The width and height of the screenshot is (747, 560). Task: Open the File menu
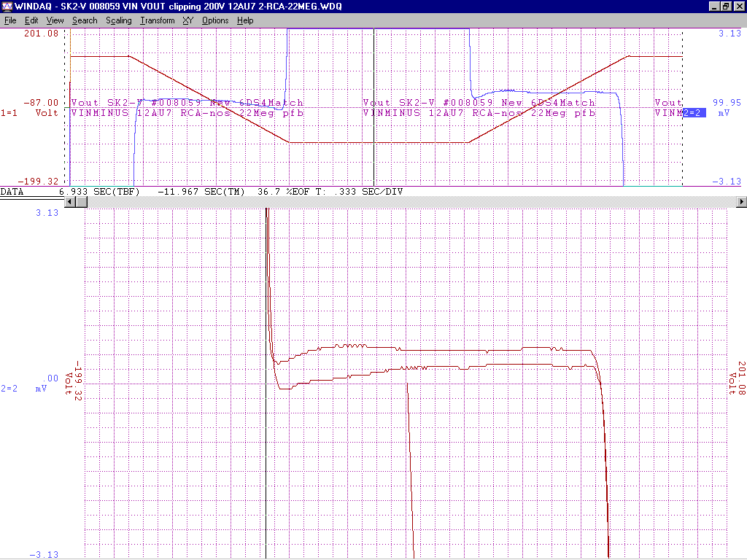(10, 20)
